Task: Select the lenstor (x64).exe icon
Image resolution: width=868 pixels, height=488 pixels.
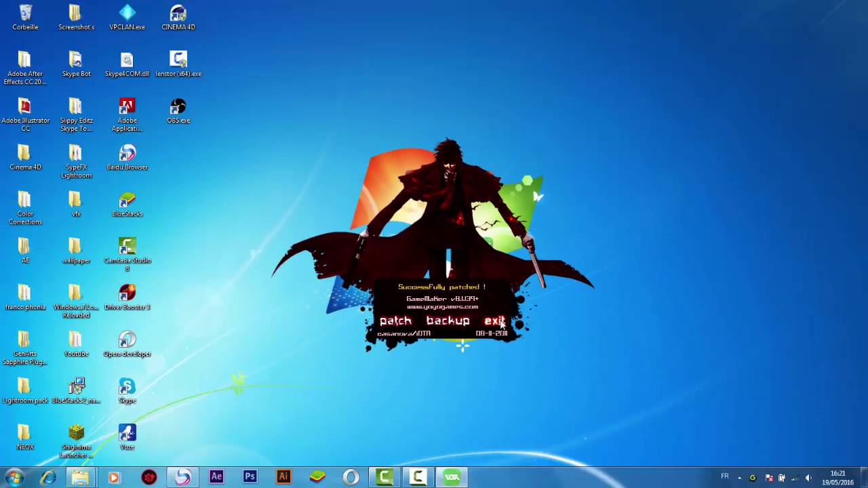Action: coord(178,64)
